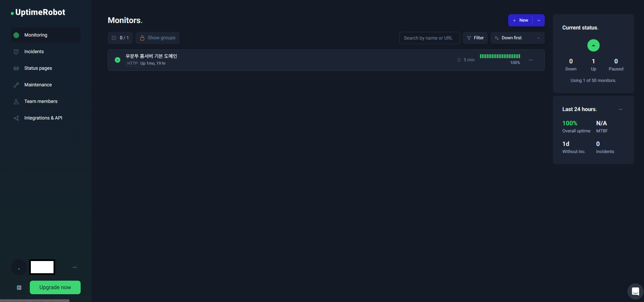The height and width of the screenshot is (302, 644).
Task: Open the account three-dots menu
Action: coord(75,267)
